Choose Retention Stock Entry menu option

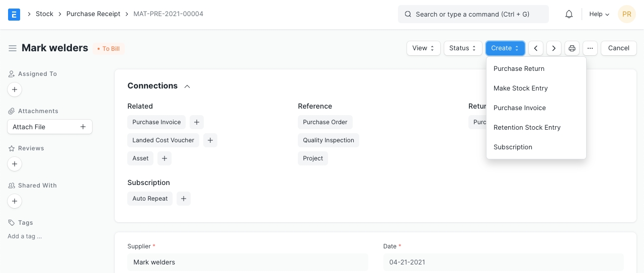527,128
